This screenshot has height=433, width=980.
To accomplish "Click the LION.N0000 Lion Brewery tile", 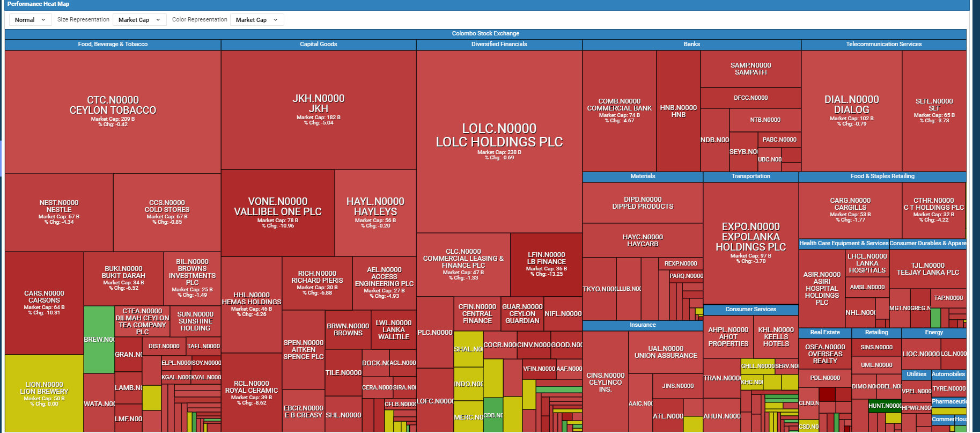I will coord(45,393).
